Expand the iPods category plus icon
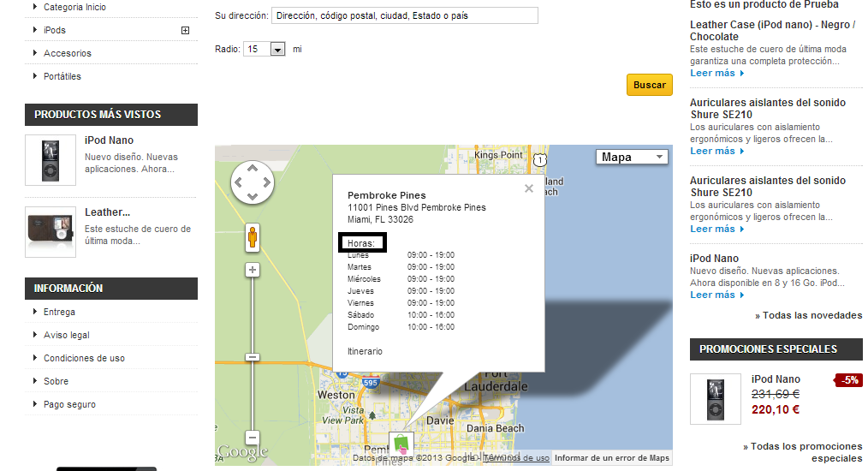 pyautogui.click(x=185, y=31)
